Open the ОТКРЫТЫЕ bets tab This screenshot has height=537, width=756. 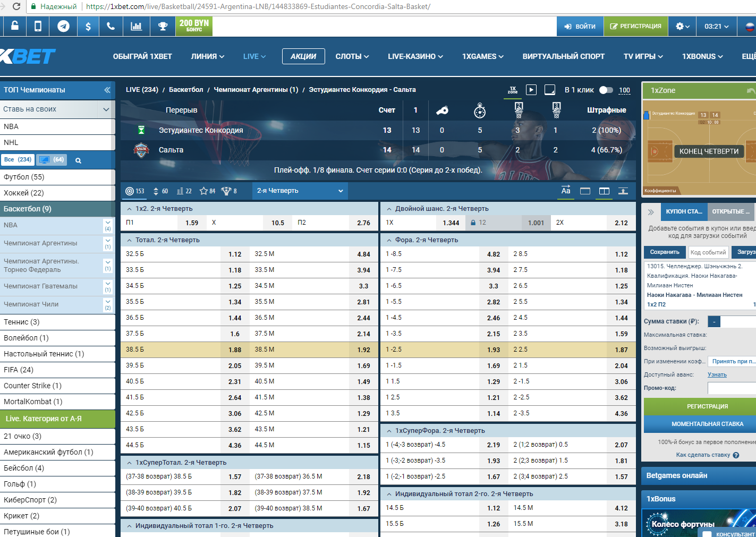(x=731, y=211)
